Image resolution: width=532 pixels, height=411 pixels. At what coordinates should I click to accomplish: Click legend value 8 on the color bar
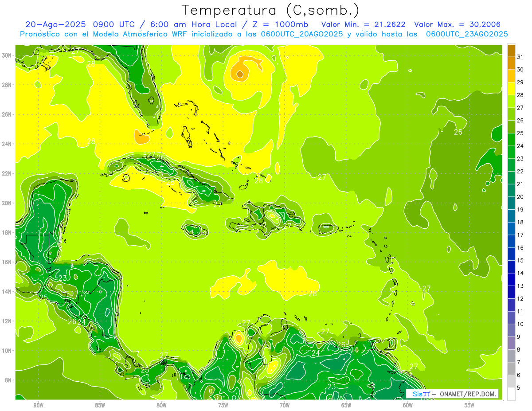[519, 350]
